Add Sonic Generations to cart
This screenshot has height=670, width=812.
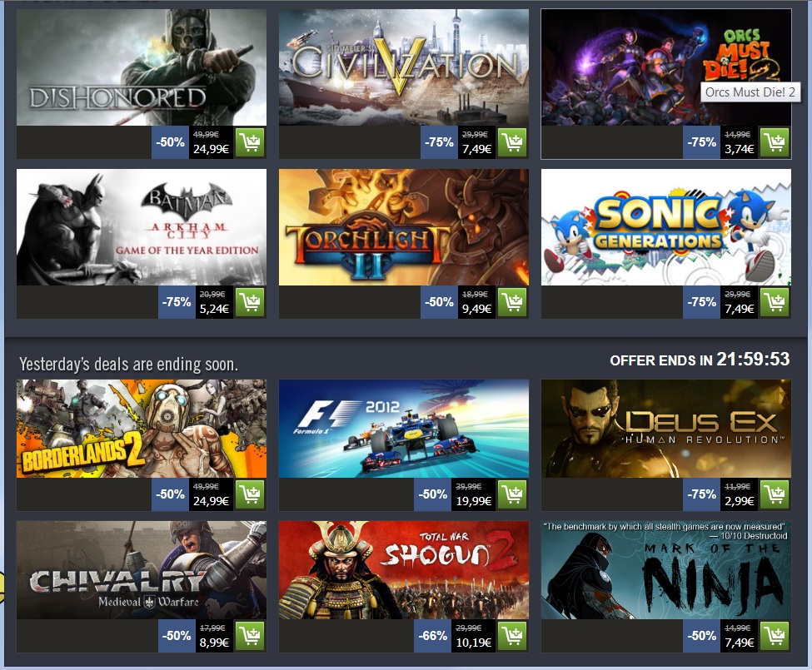[775, 302]
